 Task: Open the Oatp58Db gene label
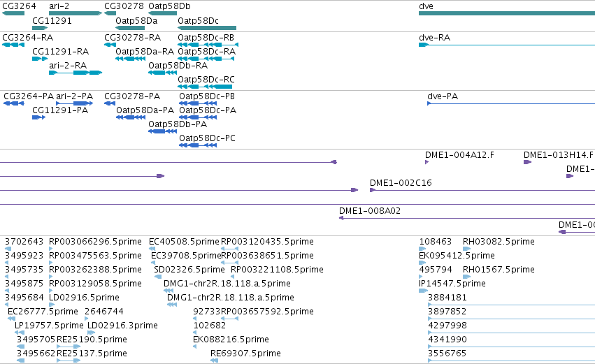pos(170,6)
